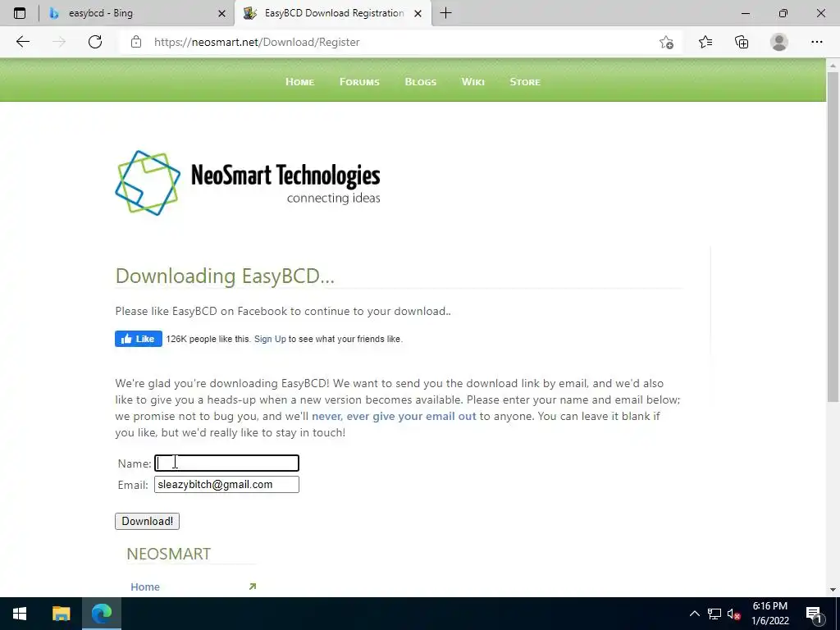840x630 pixels.
Task: Open the notification center icon
Action: pos(814,614)
